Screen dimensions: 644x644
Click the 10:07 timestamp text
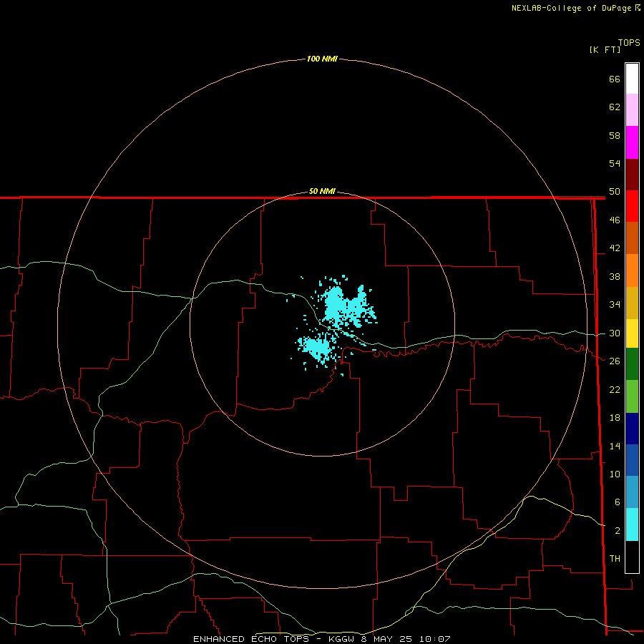[x=435, y=639]
